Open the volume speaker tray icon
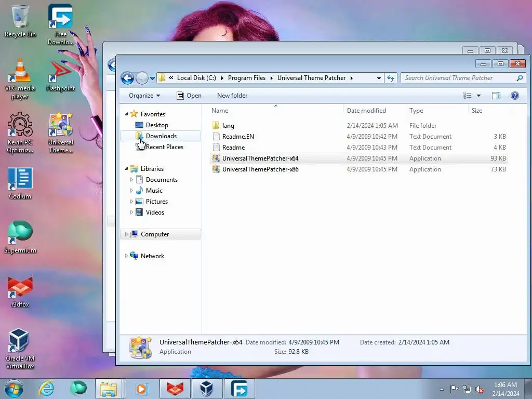 tap(480, 389)
